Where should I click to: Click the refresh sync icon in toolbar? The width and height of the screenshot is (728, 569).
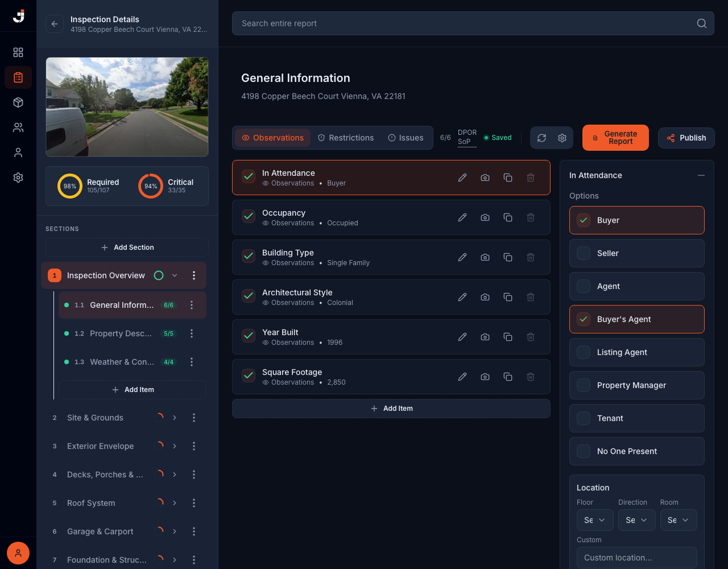pos(541,138)
